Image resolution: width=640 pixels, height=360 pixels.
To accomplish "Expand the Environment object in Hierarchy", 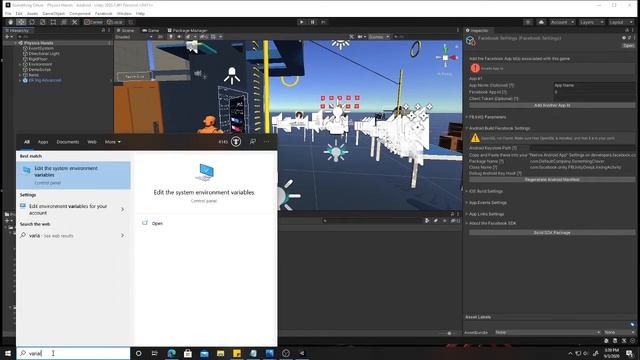I will point(20,64).
